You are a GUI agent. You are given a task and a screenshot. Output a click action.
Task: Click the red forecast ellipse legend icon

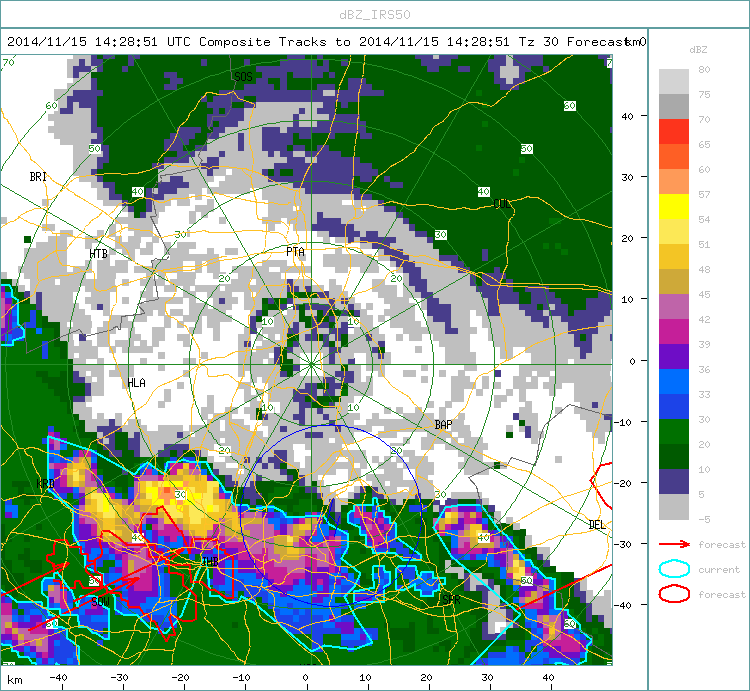coord(674,594)
